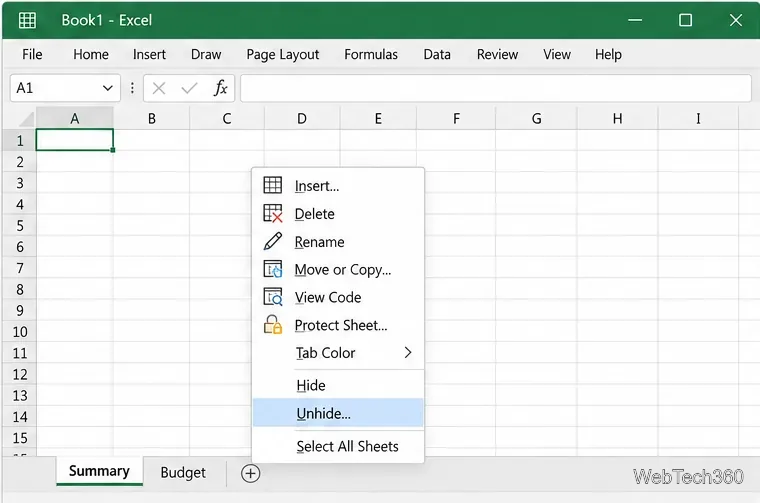Viewport: 760px width, 503px height.
Task: Expand the Name Box dropdown arrow
Action: (108, 88)
